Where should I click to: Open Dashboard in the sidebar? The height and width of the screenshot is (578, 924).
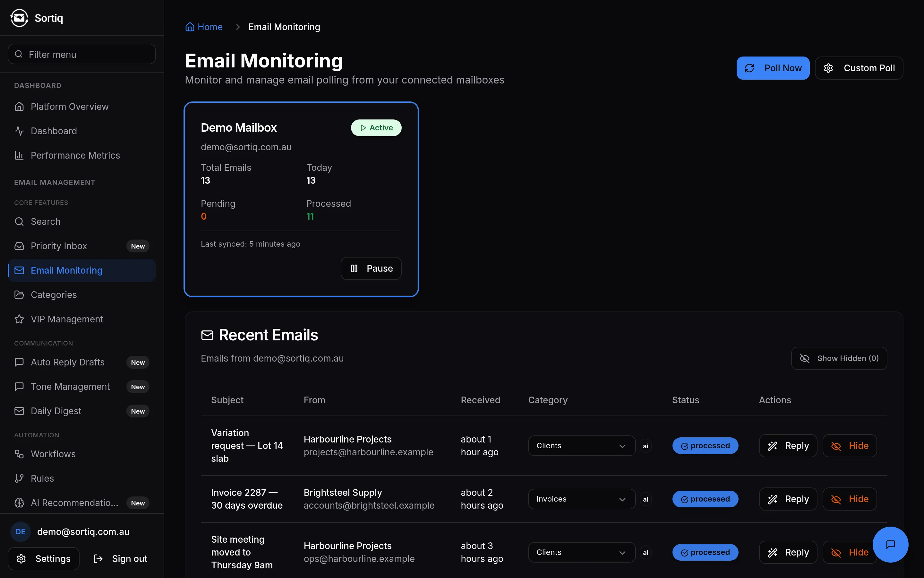(82, 131)
